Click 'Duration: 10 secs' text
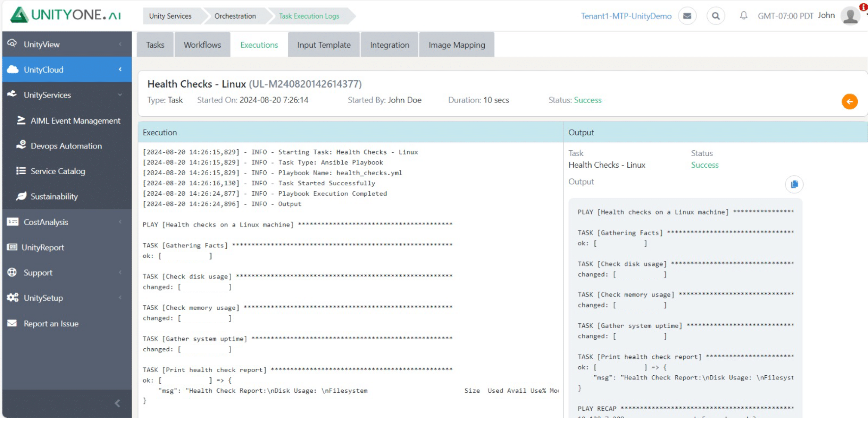Viewport: 868px width, 426px height. coord(478,100)
